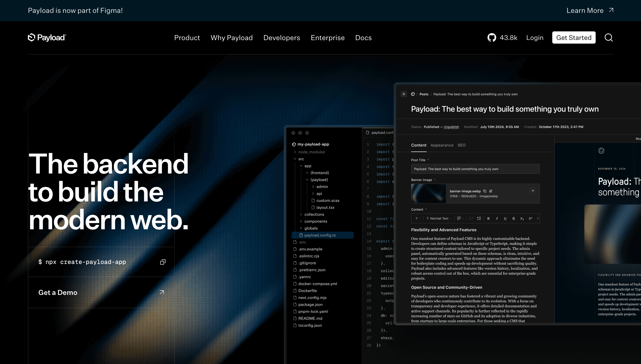Open the Dockerfile entry

click(305, 291)
